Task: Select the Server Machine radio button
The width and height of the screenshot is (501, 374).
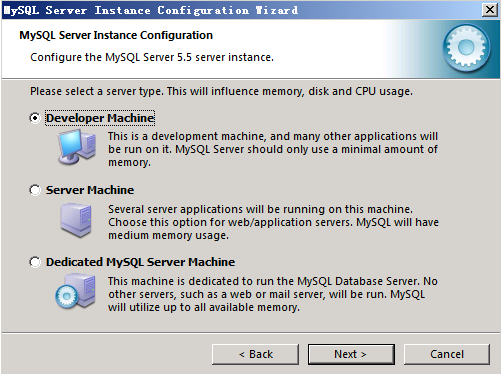Action: click(x=35, y=190)
